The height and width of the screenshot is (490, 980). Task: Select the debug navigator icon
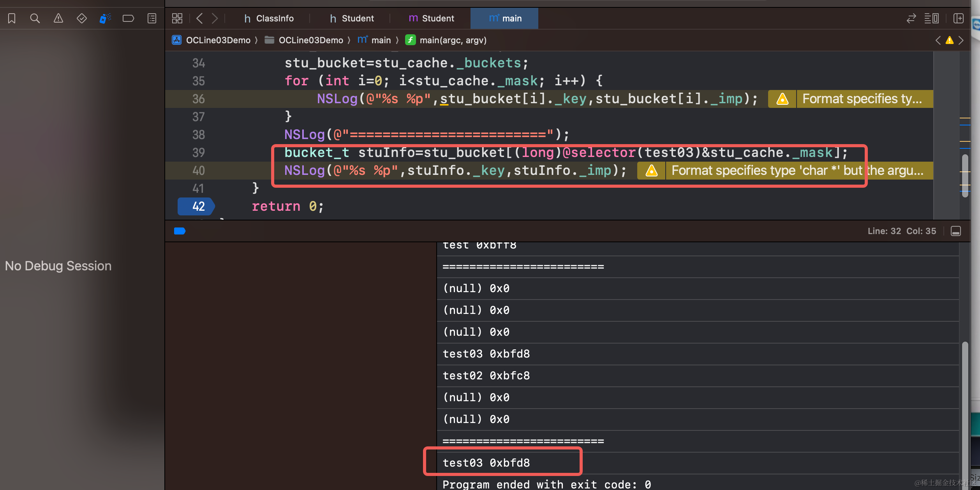[105, 18]
